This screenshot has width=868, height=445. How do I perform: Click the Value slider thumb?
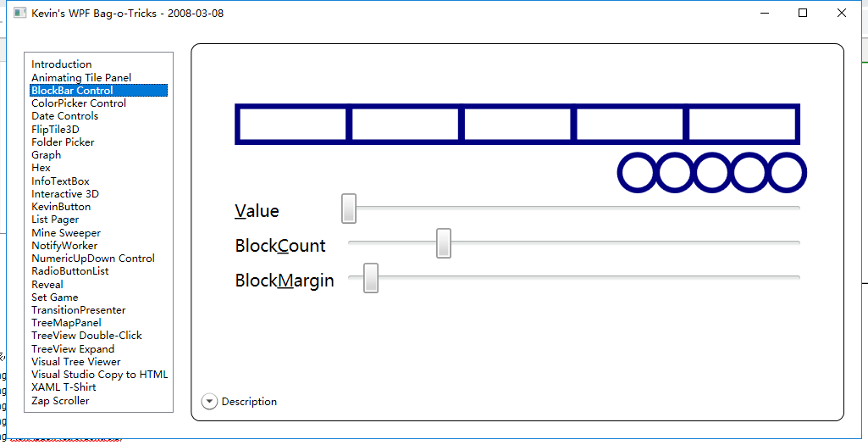click(349, 208)
